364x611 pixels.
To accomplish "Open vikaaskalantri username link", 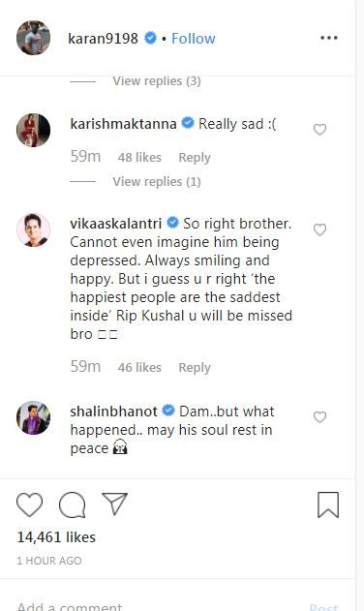I will coord(116,224).
